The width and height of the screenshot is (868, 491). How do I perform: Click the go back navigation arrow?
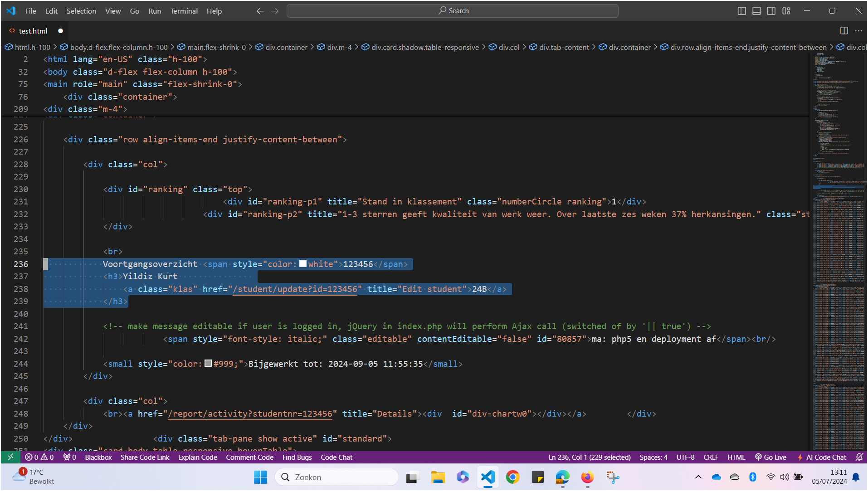click(x=260, y=11)
